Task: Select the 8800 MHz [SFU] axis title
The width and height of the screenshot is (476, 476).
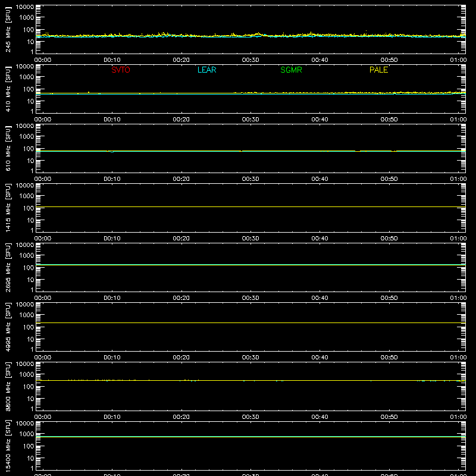Action: [8, 386]
